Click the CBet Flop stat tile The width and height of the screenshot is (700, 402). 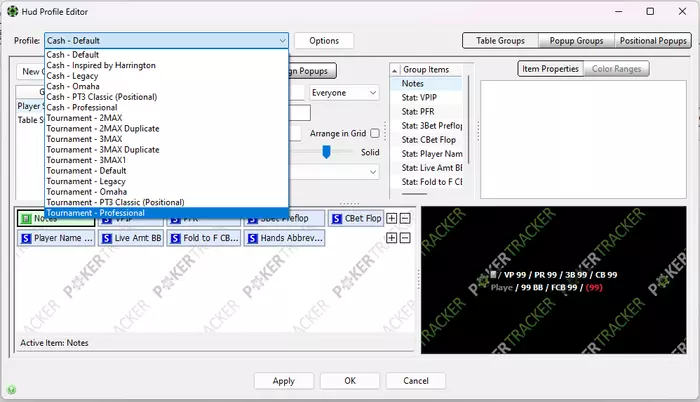pyautogui.click(x=356, y=218)
